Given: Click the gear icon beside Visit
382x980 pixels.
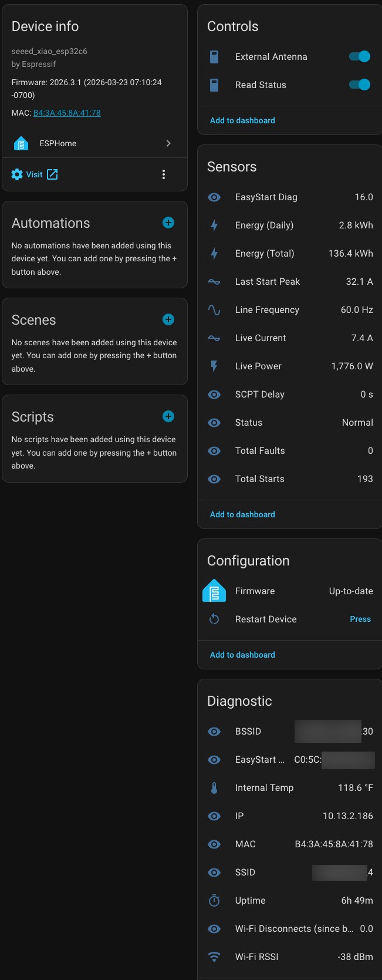Looking at the screenshot, I should (x=17, y=174).
